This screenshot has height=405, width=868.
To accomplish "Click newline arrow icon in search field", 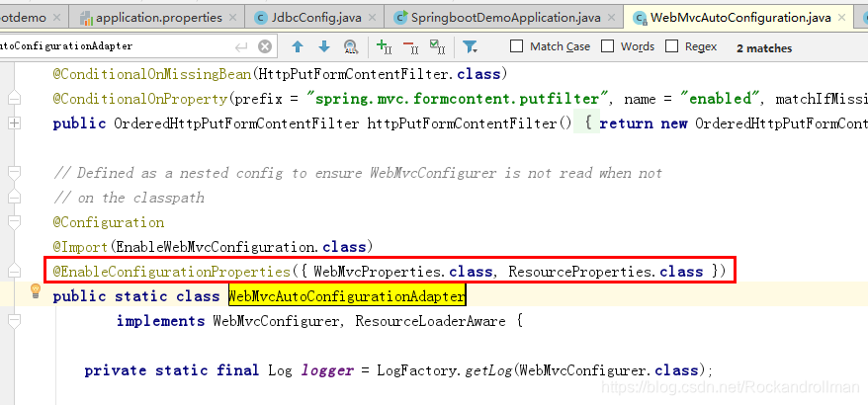I will (241, 47).
